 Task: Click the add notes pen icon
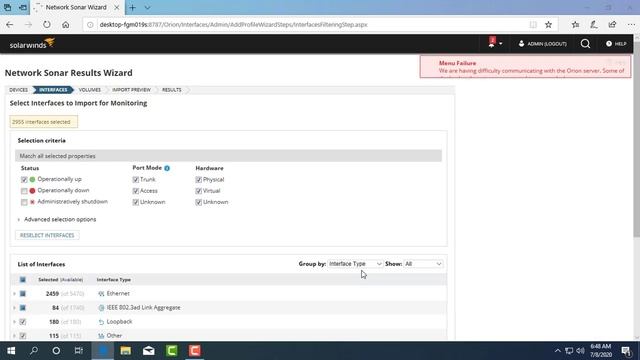pyautogui.click(x=593, y=24)
